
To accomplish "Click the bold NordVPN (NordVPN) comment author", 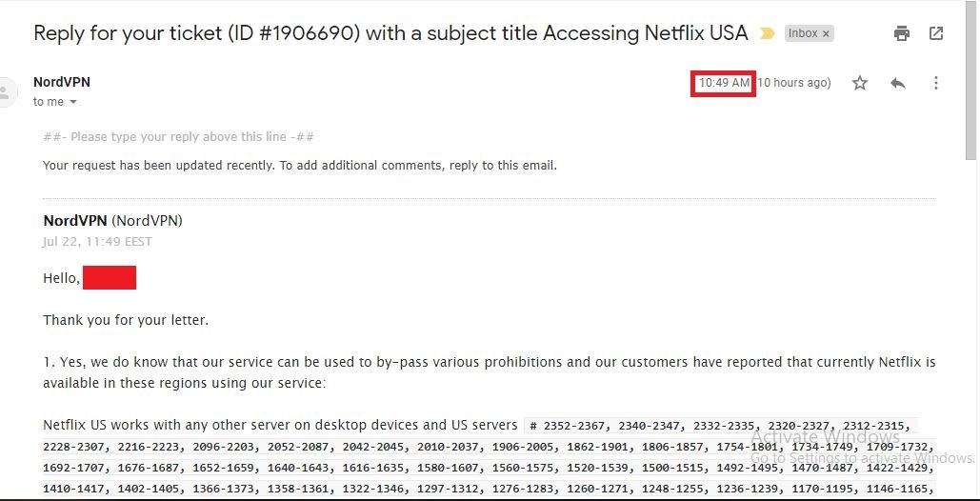I will point(112,221).
